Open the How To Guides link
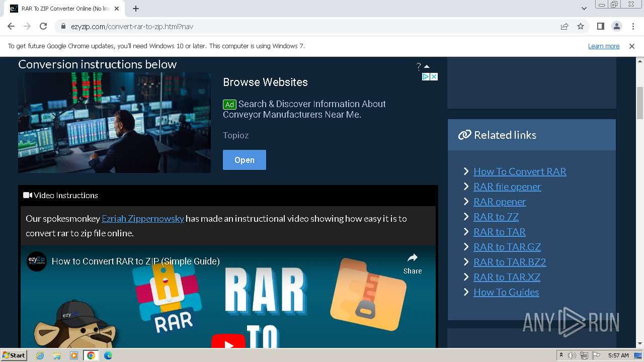The width and height of the screenshot is (644, 362). [506, 292]
